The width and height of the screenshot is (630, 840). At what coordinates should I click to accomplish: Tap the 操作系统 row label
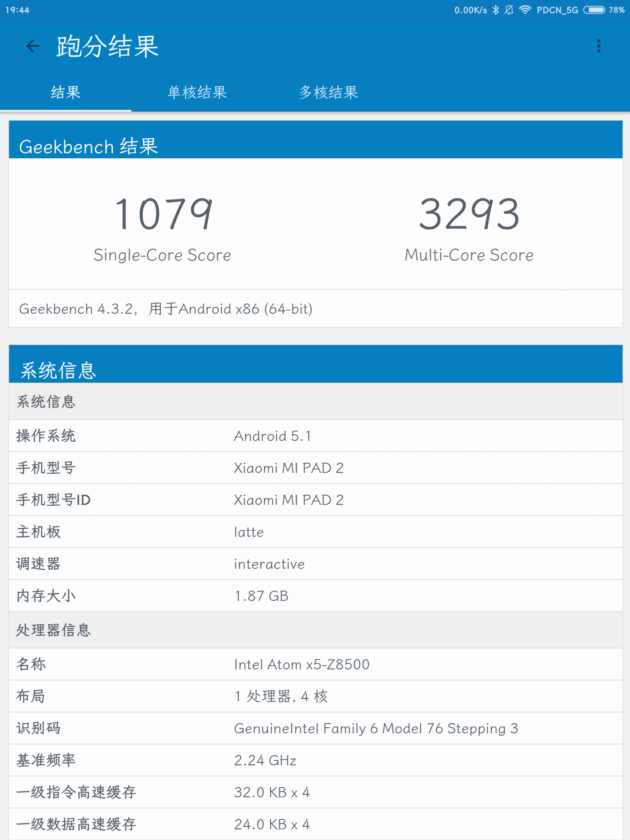coord(46,436)
